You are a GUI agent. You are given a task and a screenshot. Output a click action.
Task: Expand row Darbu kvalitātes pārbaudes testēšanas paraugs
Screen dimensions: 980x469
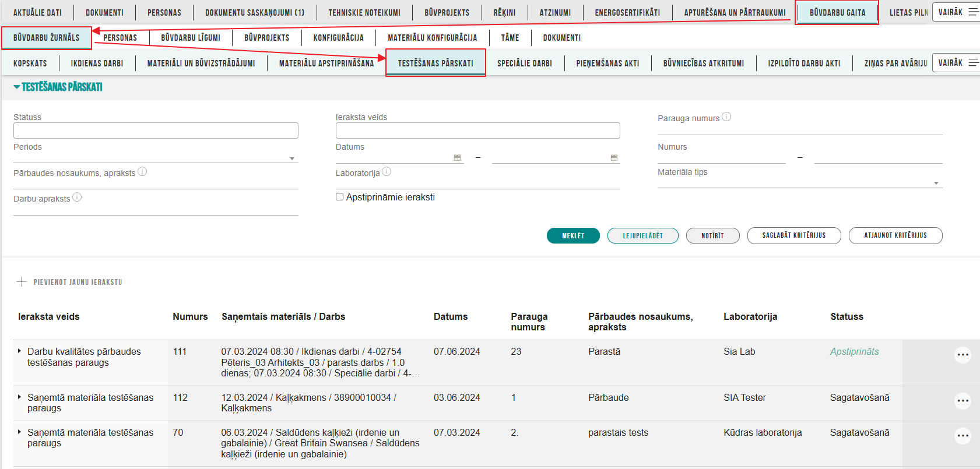click(19, 351)
